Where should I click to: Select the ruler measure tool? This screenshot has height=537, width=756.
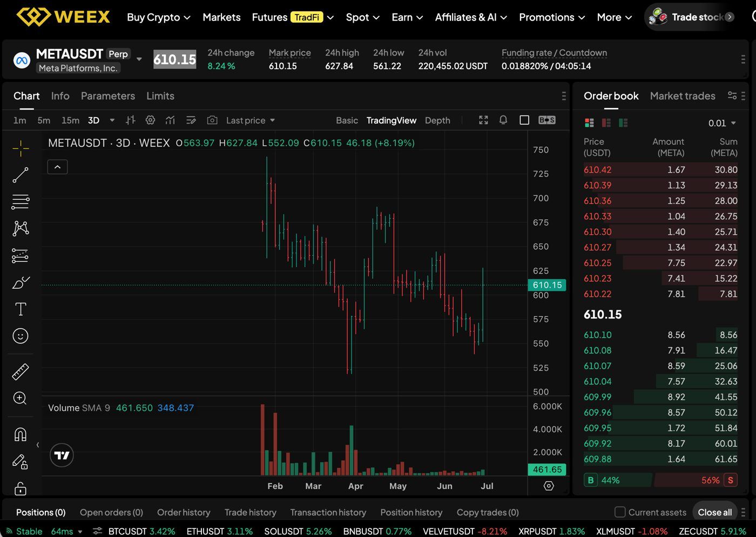[x=21, y=372]
